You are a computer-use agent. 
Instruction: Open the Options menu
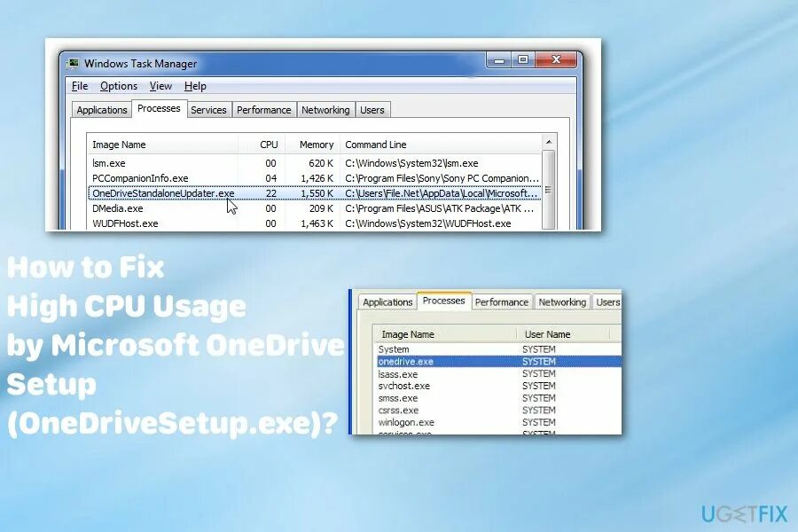119,86
